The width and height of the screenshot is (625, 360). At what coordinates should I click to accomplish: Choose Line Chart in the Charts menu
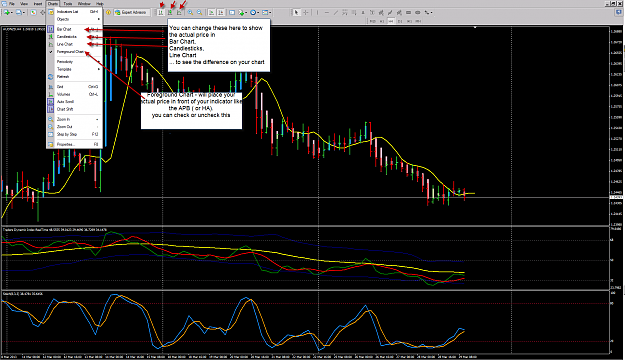click(74, 44)
